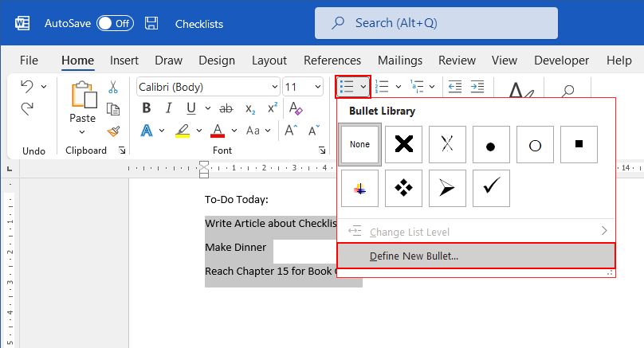Open the View tab
The height and width of the screenshot is (348, 644).
(x=505, y=61)
